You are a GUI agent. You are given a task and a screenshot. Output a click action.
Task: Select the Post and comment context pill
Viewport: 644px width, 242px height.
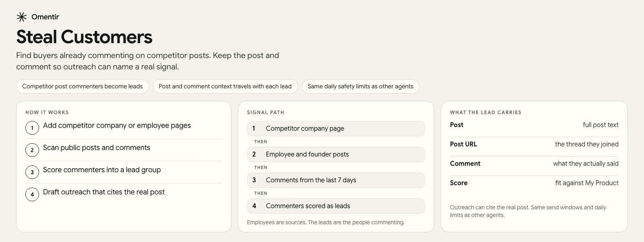coord(225,86)
